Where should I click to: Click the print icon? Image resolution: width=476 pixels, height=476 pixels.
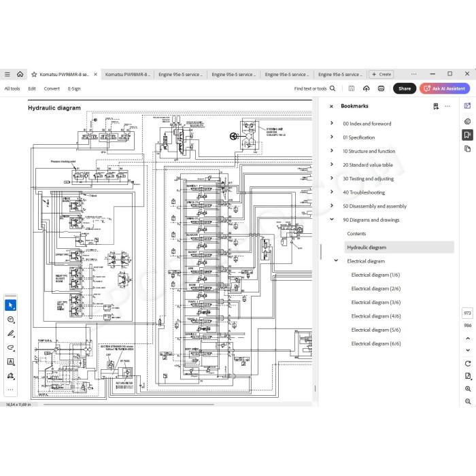coord(381,88)
